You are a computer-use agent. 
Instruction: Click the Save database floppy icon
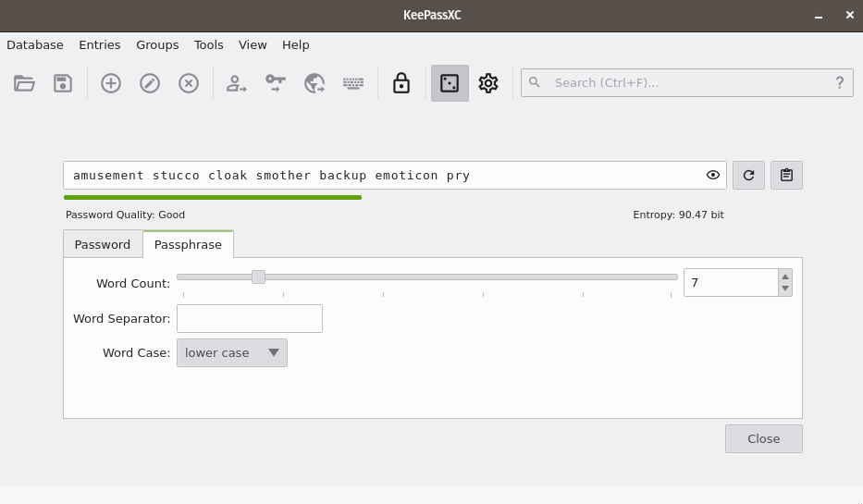click(x=63, y=83)
